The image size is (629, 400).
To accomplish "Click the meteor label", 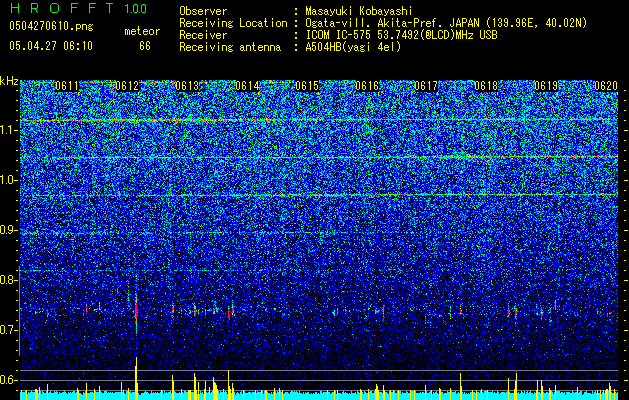I will pyautogui.click(x=142, y=31).
